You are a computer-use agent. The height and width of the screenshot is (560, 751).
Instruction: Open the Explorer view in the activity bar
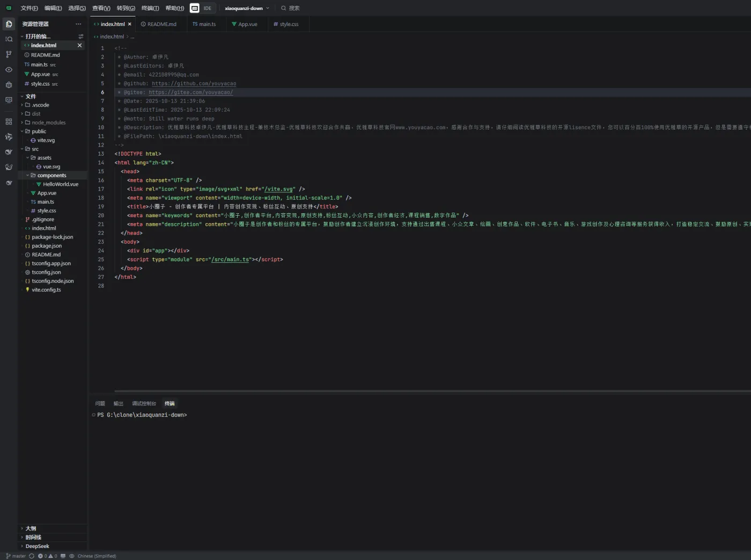pyautogui.click(x=9, y=24)
